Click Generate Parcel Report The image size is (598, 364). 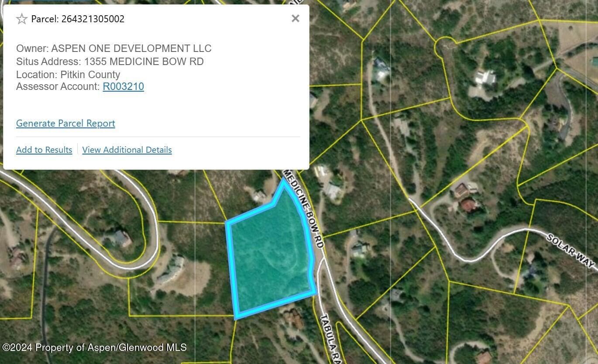coord(65,124)
